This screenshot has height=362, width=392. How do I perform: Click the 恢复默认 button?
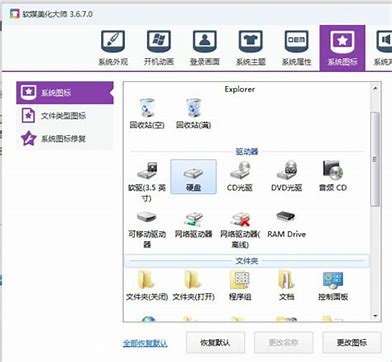(215, 342)
